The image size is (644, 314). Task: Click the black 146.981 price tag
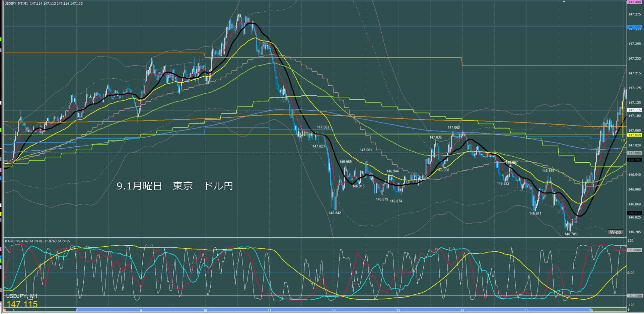[x=634, y=160]
